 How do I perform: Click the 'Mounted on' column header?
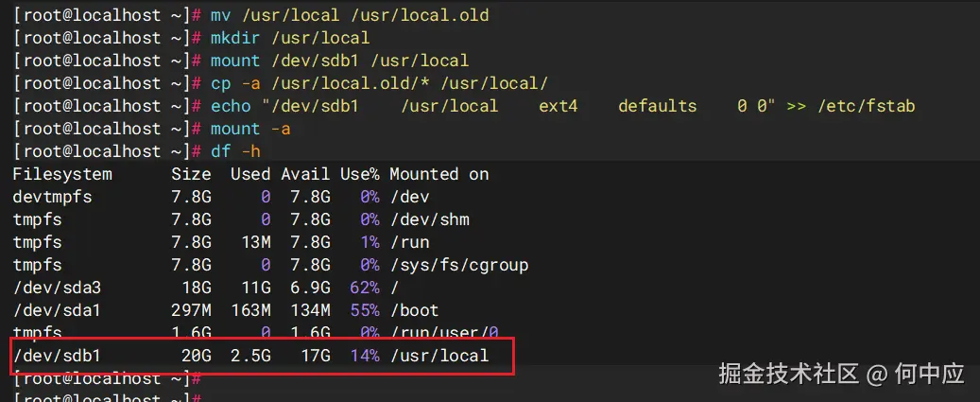tap(438, 174)
